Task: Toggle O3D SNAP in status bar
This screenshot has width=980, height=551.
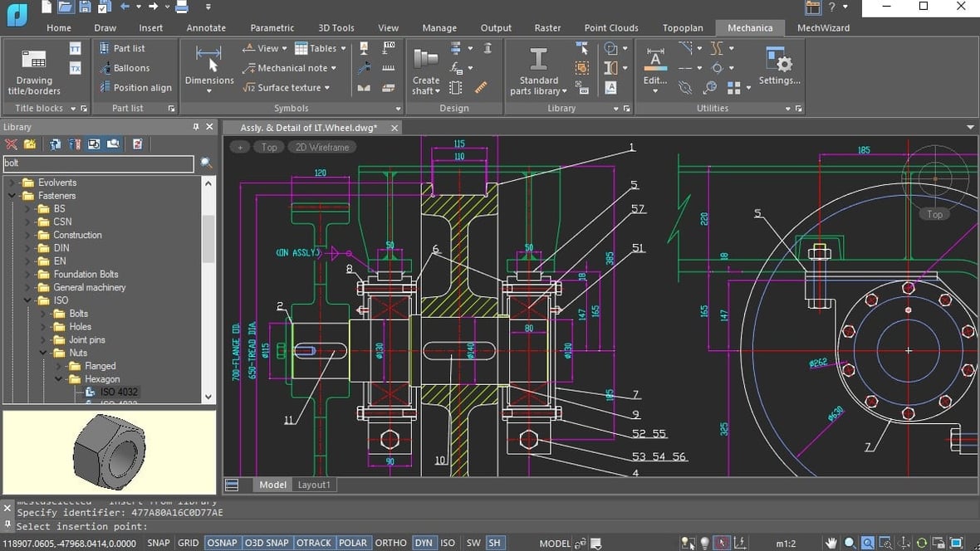Action: click(267, 543)
